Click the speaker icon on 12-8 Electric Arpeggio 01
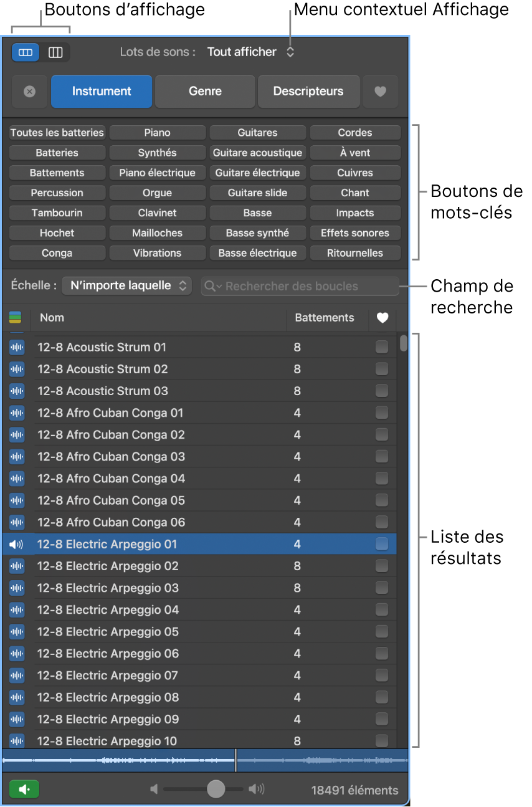The height and width of the screenshot is (807, 532). pos(16,543)
